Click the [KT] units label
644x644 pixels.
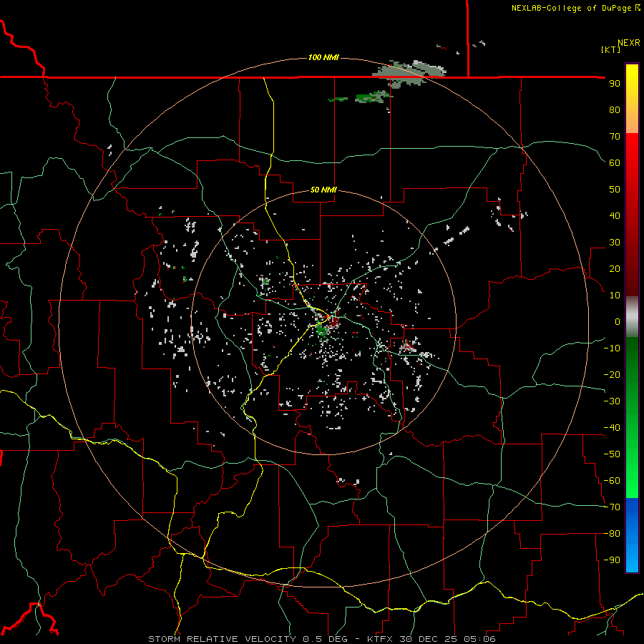point(610,49)
